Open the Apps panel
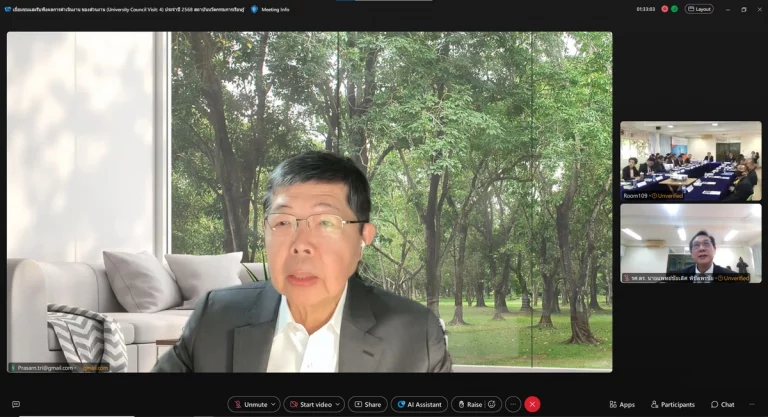 tap(622, 404)
